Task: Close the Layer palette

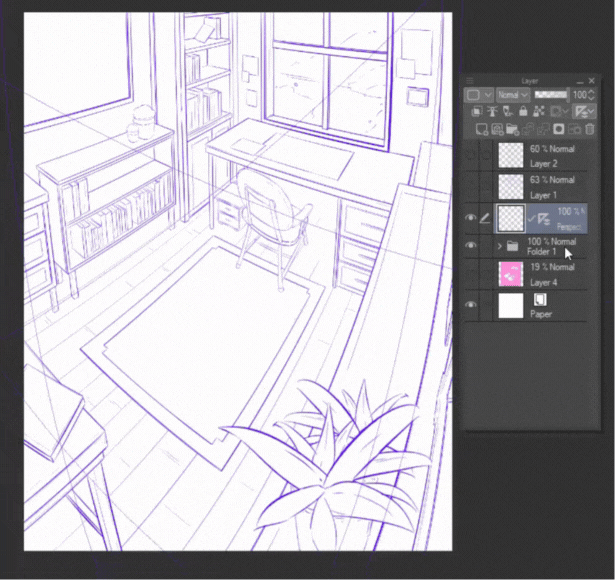Action: point(592,81)
